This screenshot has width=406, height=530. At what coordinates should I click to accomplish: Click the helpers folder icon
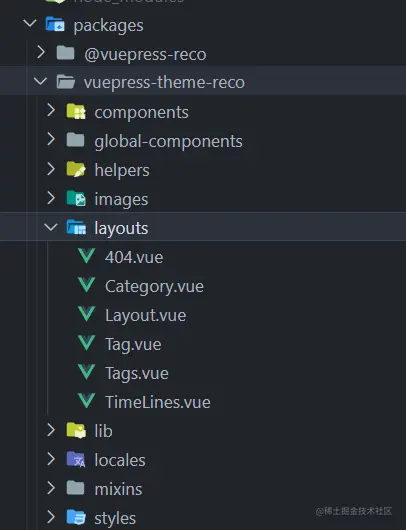tap(76, 169)
